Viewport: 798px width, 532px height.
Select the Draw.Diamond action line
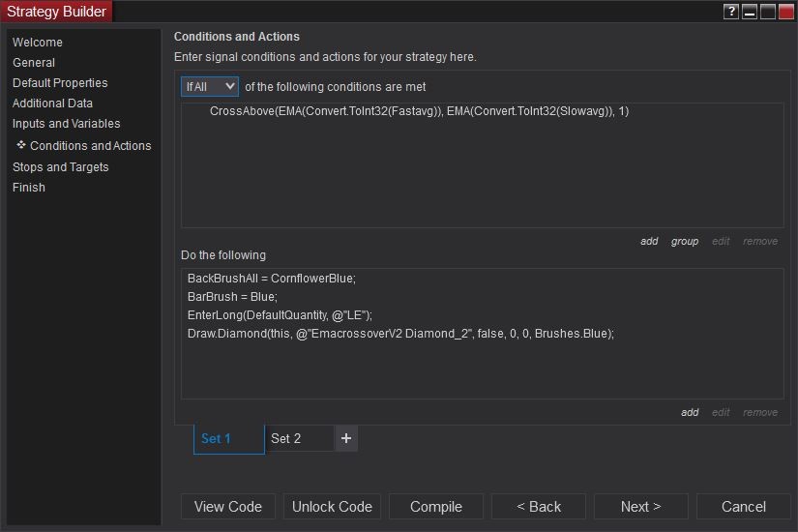click(x=400, y=333)
